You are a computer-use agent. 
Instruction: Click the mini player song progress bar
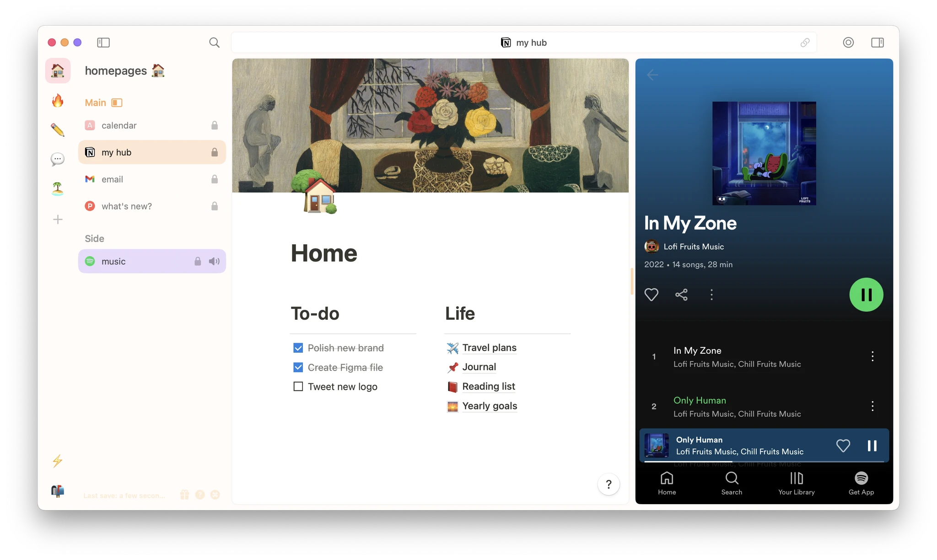764,462
